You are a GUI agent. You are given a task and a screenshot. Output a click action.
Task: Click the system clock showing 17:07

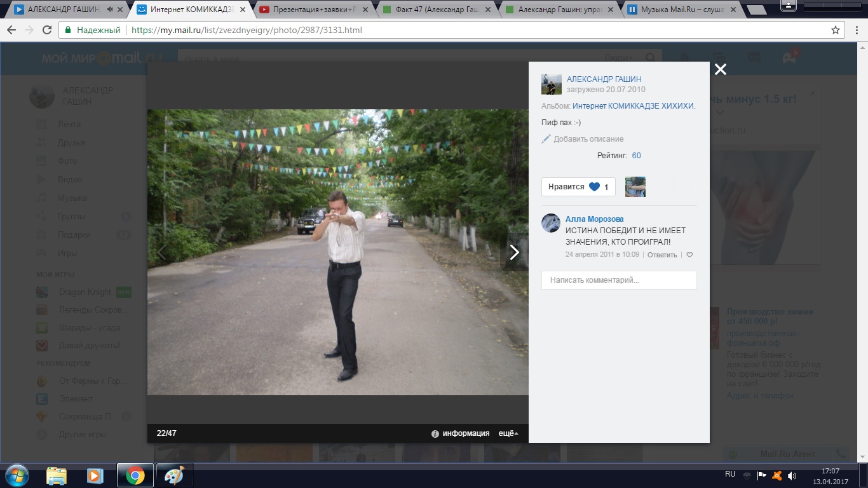coord(831,471)
